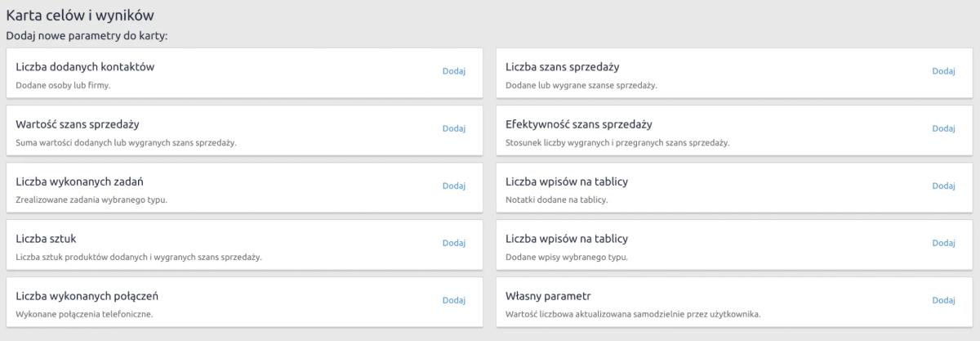980x341 pixels.
Task: Click Dodaj for Liczba wykonanych zadań
Action: tap(453, 186)
